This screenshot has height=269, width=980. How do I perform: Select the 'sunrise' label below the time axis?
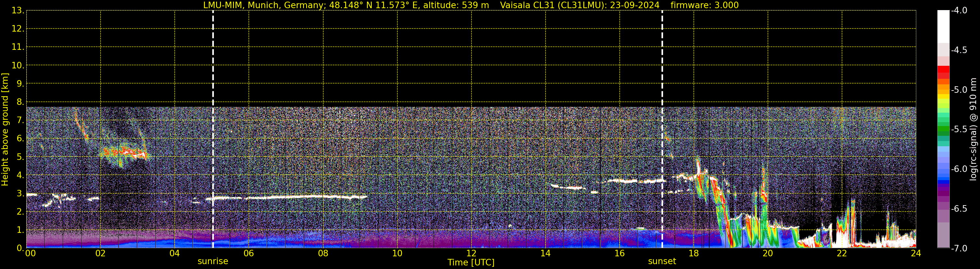[x=213, y=262]
